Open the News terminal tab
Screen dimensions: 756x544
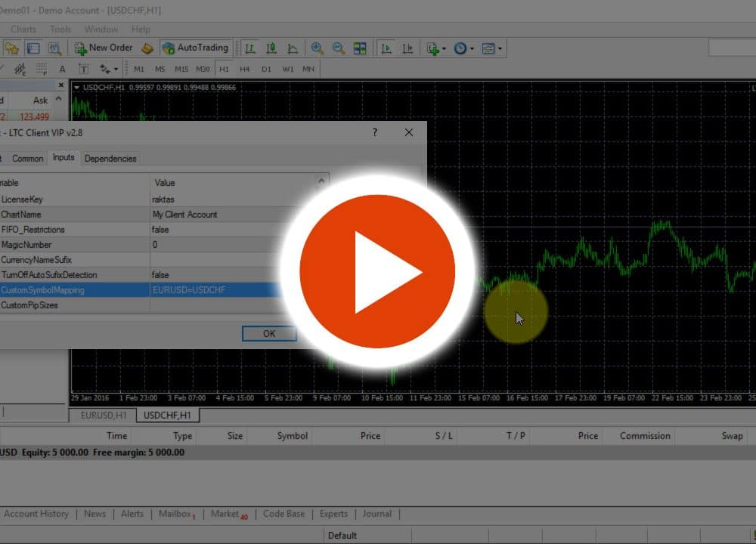[94, 514]
